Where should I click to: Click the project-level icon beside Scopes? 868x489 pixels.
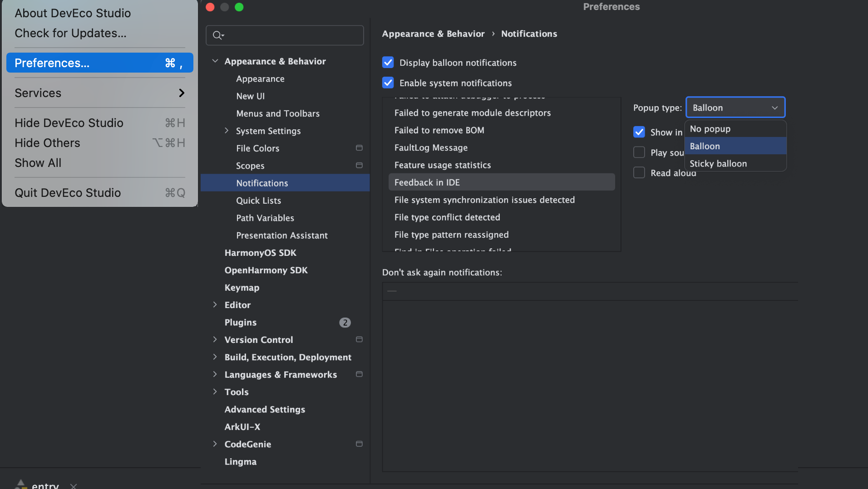point(359,166)
